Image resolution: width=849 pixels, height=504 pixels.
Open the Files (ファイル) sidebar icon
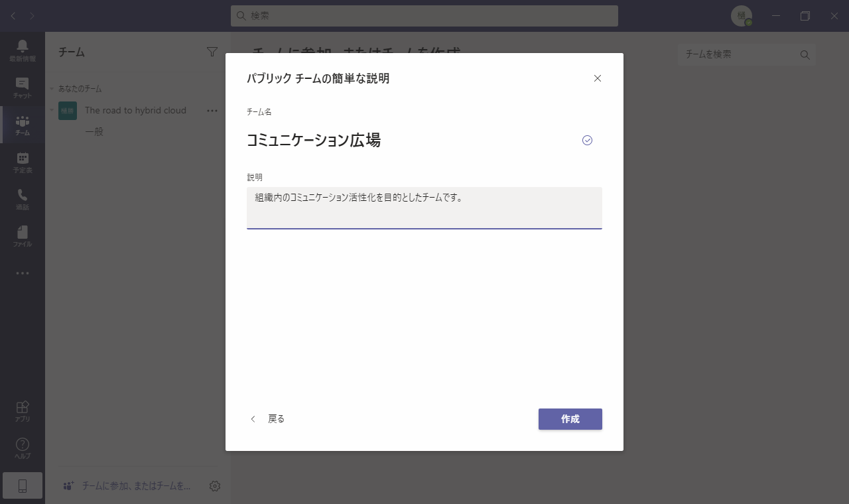click(x=23, y=236)
